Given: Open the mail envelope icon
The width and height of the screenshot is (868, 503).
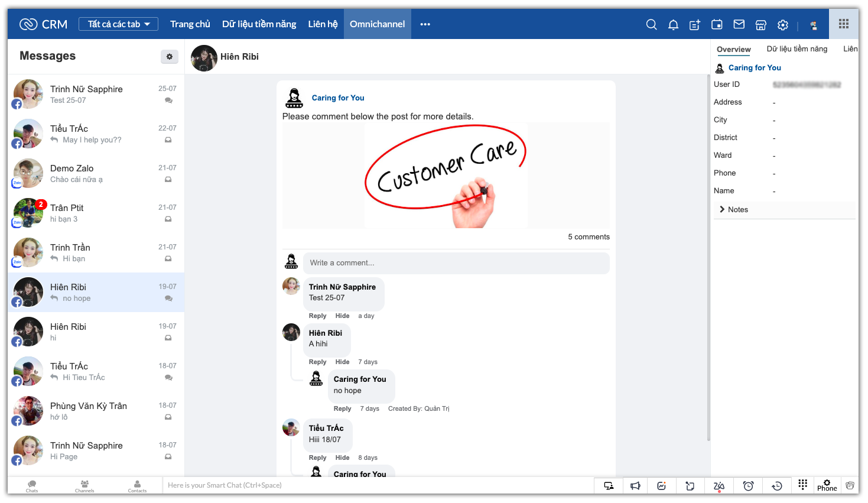Looking at the screenshot, I should [x=739, y=24].
